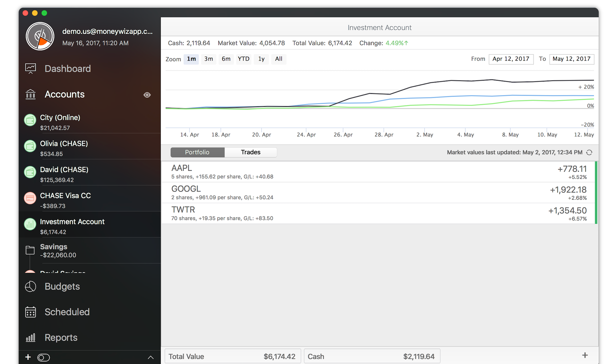Screen dimensions: 616x364
Task: Open the Reports section
Action: coord(61,338)
